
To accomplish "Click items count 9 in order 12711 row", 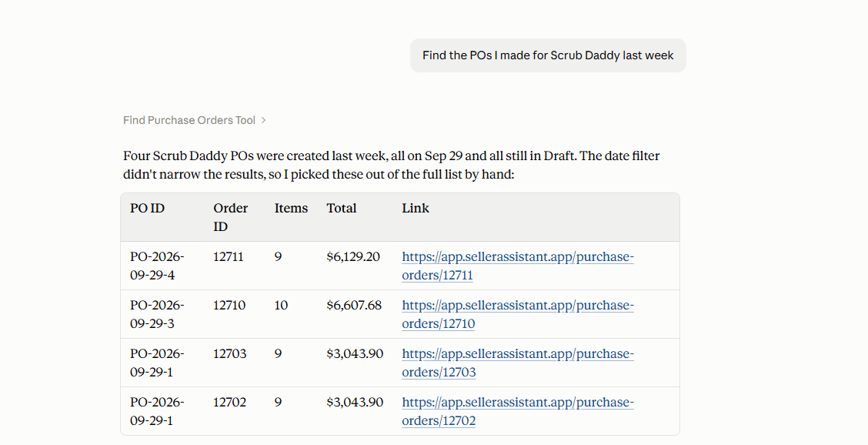I will pyautogui.click(x=278, y=257).
